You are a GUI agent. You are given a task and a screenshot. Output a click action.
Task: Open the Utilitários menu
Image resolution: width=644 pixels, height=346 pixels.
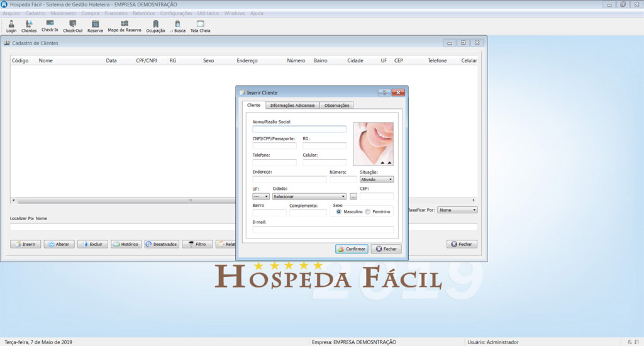tap(208, 13)
